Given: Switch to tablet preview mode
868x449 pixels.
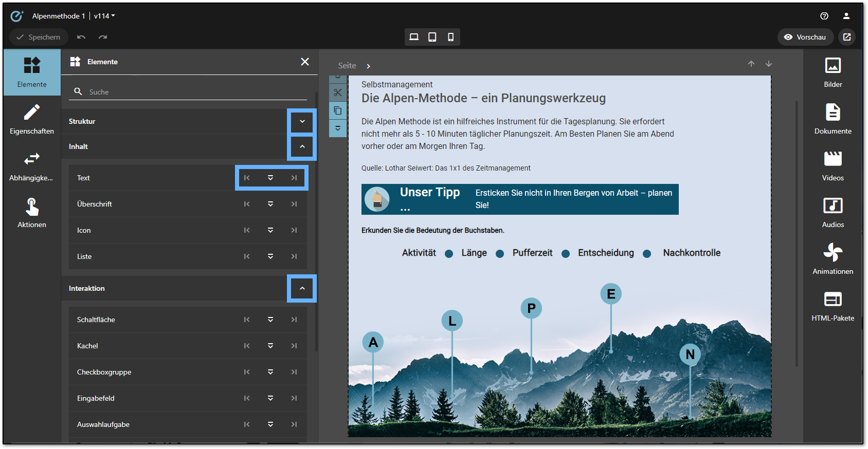Looking at the screenshot, I should click(x=432, y=37).
